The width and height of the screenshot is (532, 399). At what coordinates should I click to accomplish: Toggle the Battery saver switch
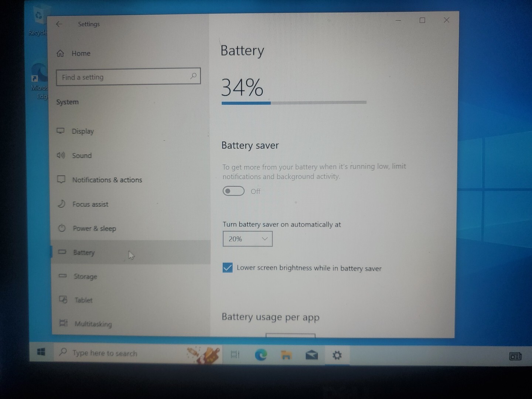pos(233,191)
